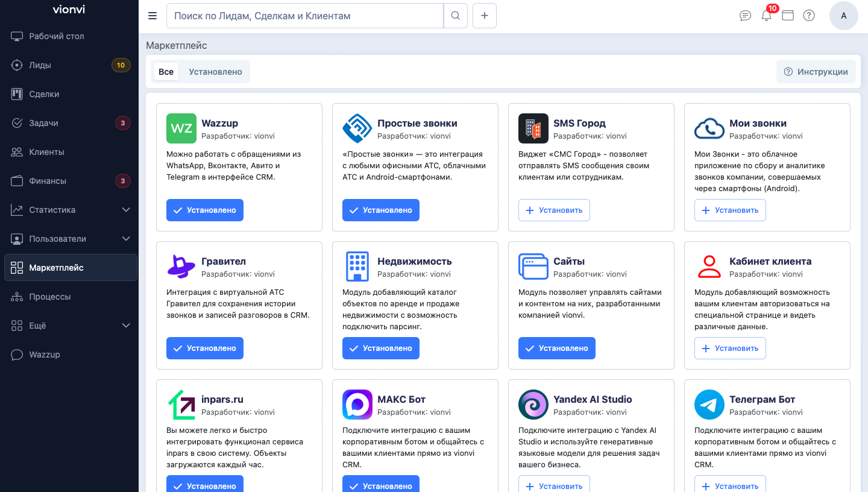Install the Телеграм Бот integration
This screenshot has width=868, height=492.
tap(730, 484)
